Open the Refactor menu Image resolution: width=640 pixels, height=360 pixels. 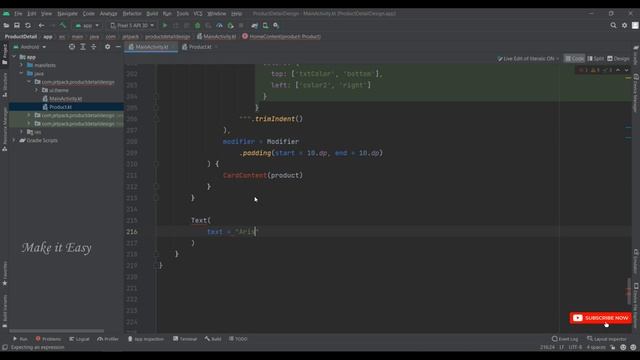pyautogui.click(x=132, y=13)
